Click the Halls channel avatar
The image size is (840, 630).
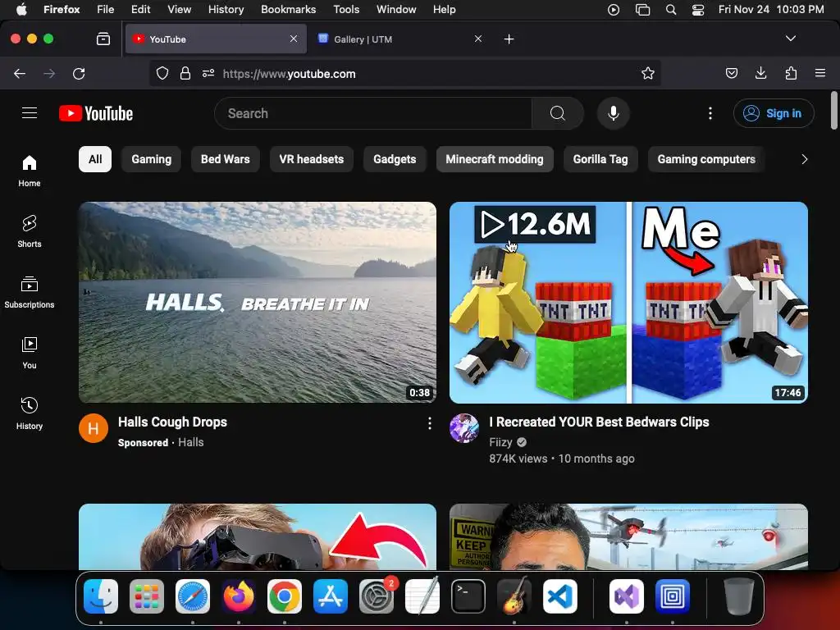tap(94, 428)
